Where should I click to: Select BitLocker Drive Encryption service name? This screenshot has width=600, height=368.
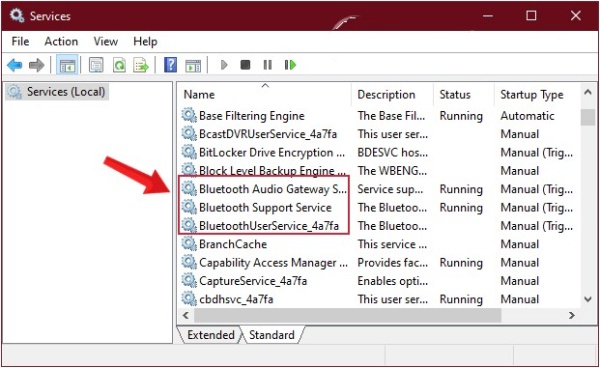coord(272,153)
